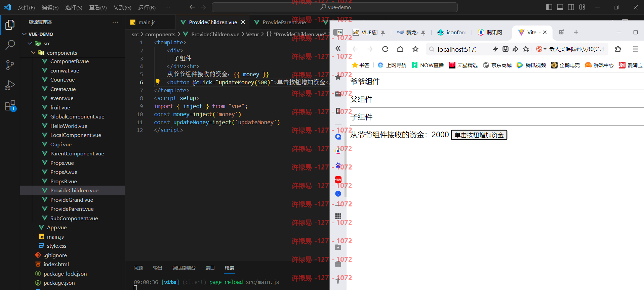Viewport: 644px width, 290px height.
Task: Open the 上网导航 bookmark
Action: [392, 65]
